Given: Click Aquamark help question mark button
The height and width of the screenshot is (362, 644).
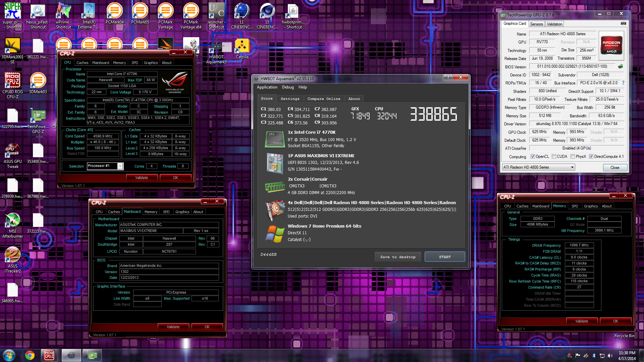Looking at the screenshot, I should pyautogui.click(x=448, y=77).
